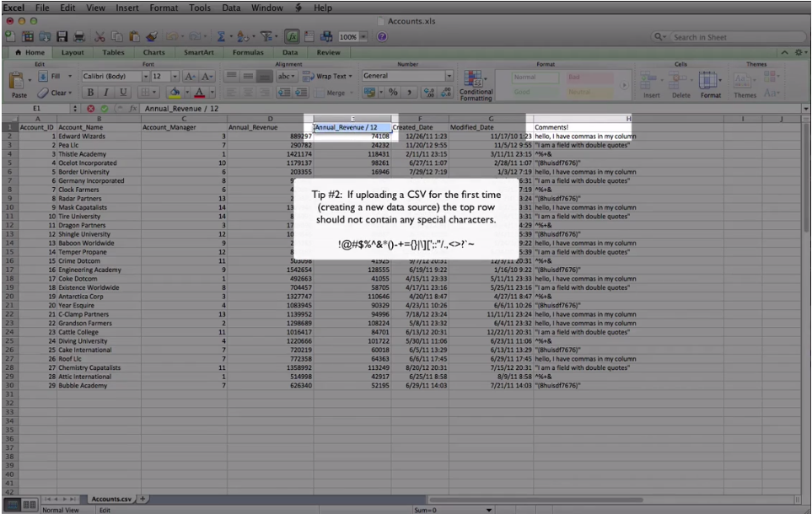Open the font color dropdown arrow
The image size is (812, 514).
[x=212, y=93]
